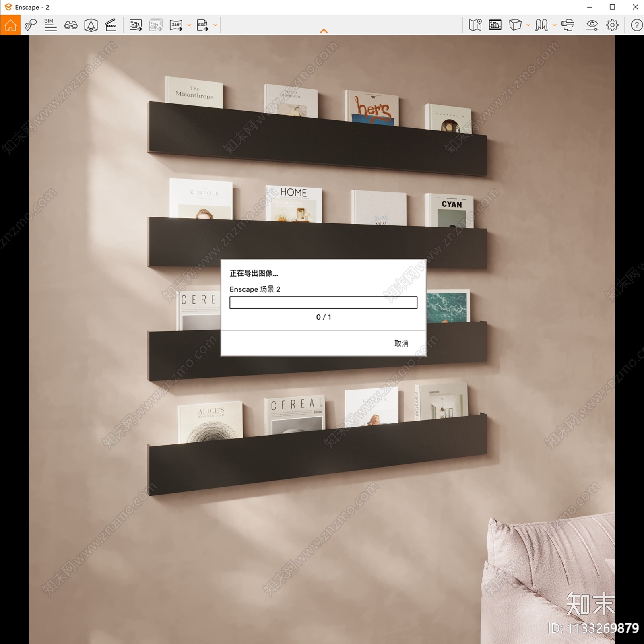Maximize the Enscape window
The width and height of the screenshot is (644, 644).
pos(612,7)
